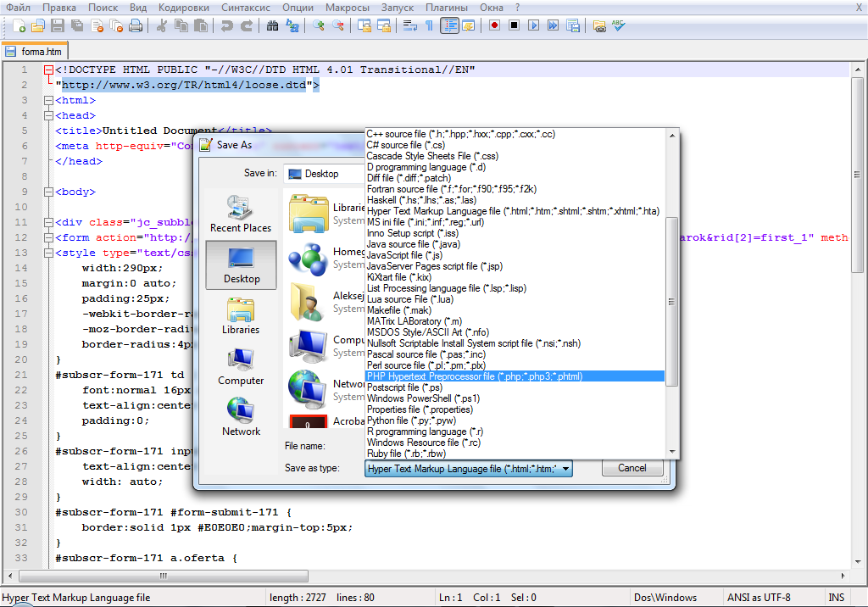Collapse the <div> fold marker on line 11
This screenshot has width=868, height=607.
pyautogui.click(x=48, y=223)
